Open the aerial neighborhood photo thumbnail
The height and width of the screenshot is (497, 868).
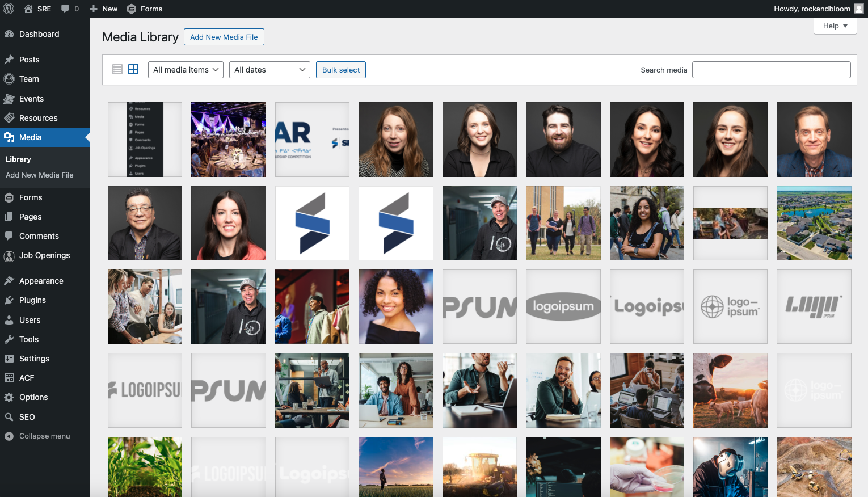(814, 223)
